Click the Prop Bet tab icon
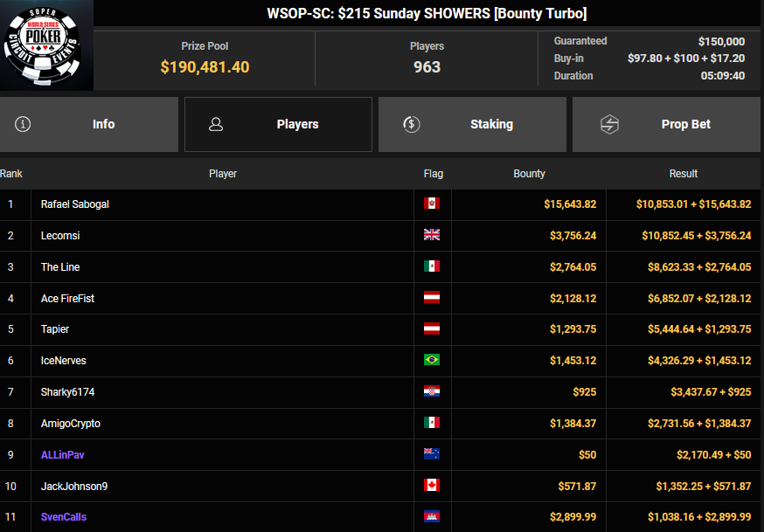The image size is (764, 532). [609, 124]
